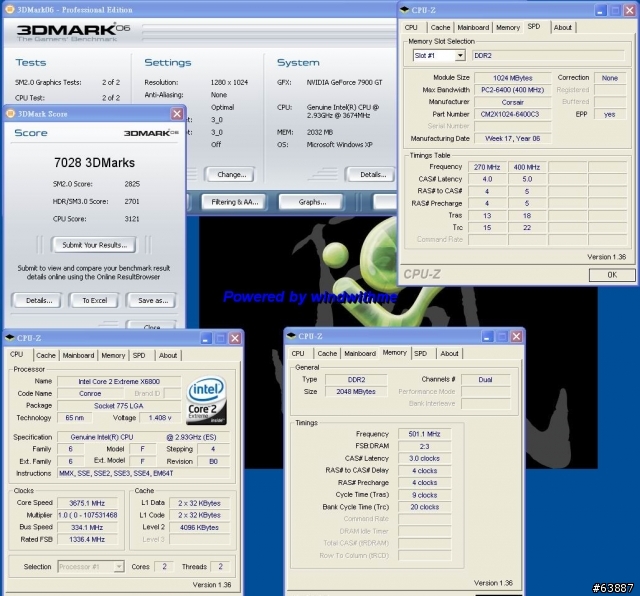
Task: Open CPU tab in SPD window
Action: coord(411,27)
